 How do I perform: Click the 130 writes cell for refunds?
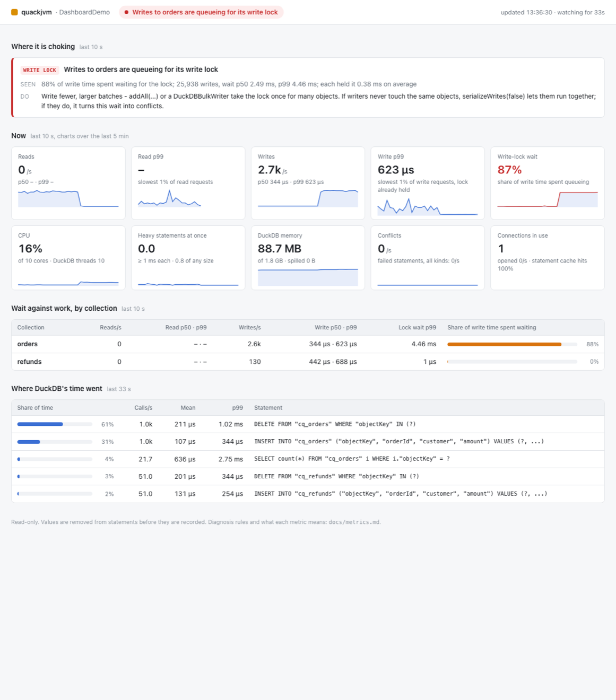255,362
